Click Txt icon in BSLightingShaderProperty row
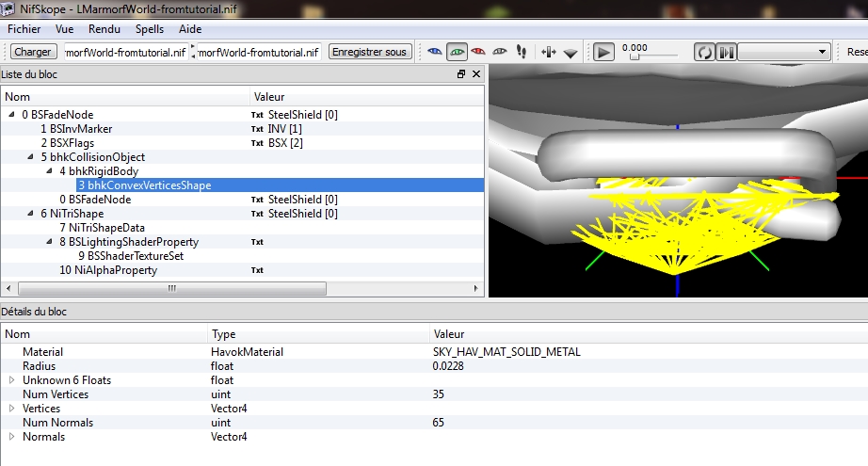Screen dimensions: 868x466 (x=257, y=242)
